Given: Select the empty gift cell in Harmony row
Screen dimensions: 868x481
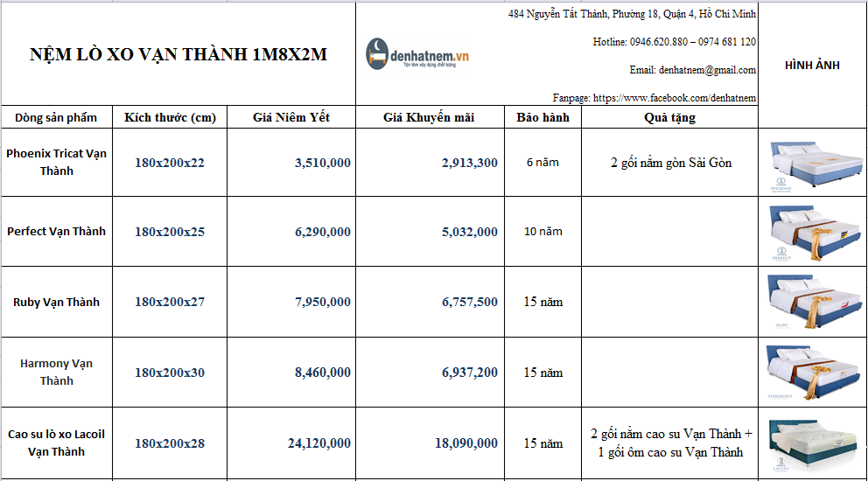Looking at the screenshot, I should tap(670, 372).
